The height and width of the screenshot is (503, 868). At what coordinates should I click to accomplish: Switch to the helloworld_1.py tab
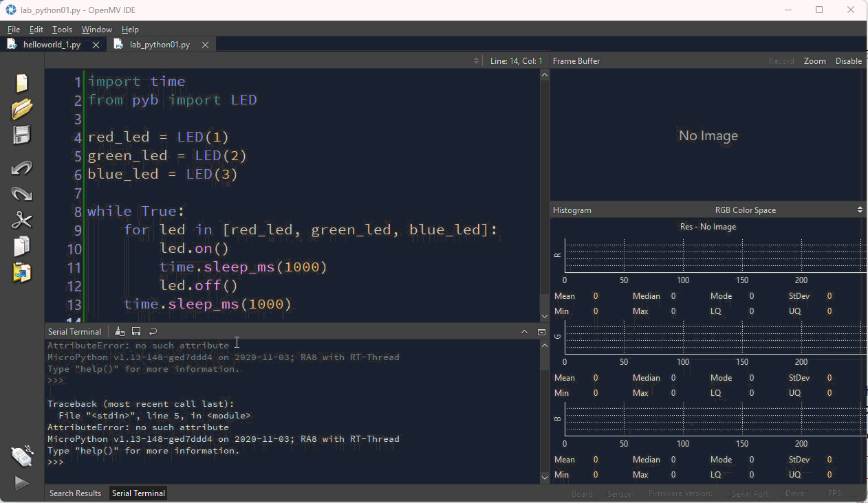click(x=52, y=45)
